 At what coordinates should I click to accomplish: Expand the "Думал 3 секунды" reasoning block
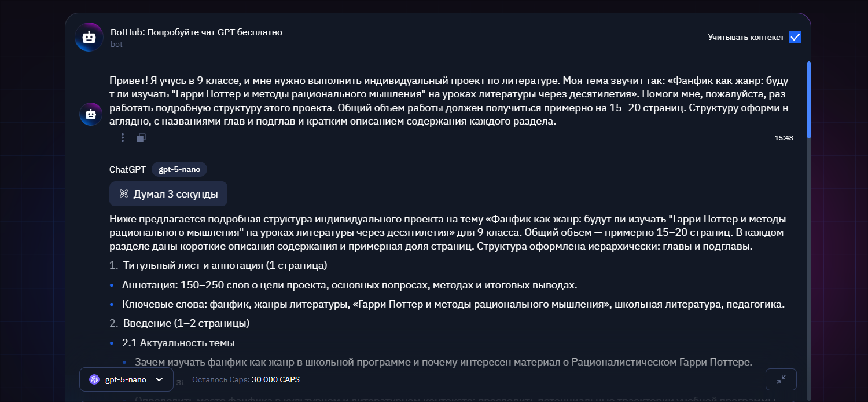(x=168, y=194)
